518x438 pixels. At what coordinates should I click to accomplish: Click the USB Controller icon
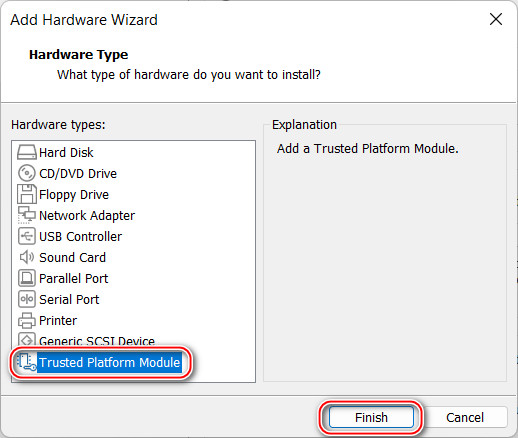27,236
